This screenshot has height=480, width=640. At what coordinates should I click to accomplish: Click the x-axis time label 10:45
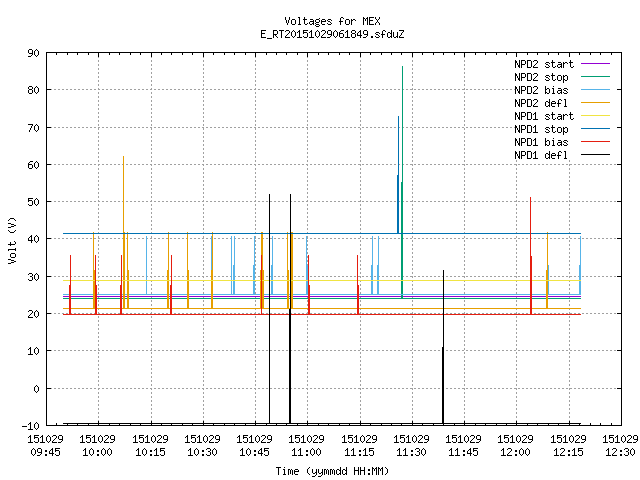tap(254, 452)
